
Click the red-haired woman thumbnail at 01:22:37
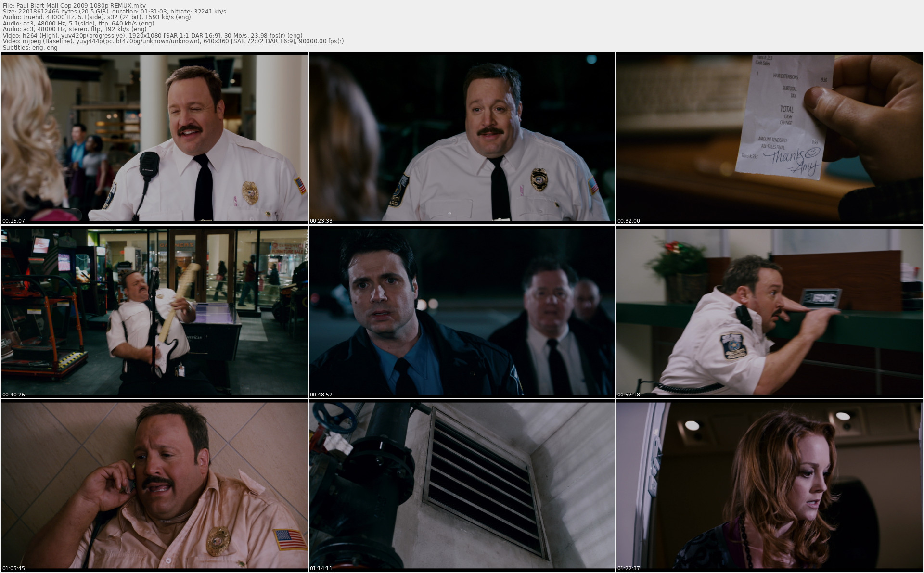point(769,485)
